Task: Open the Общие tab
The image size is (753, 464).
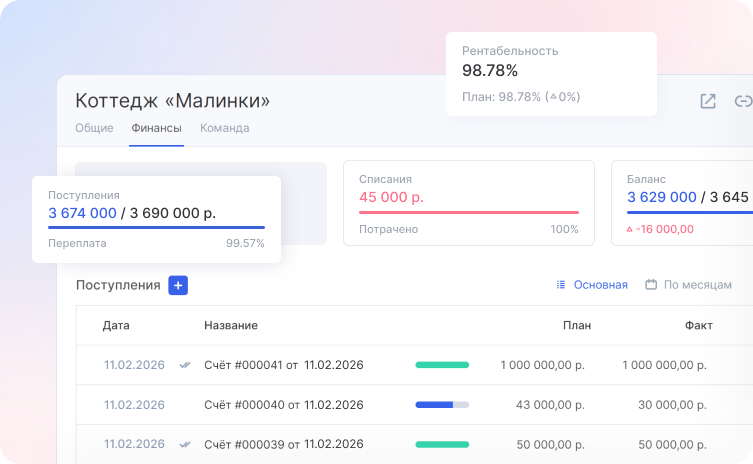Action: point(94,128)
